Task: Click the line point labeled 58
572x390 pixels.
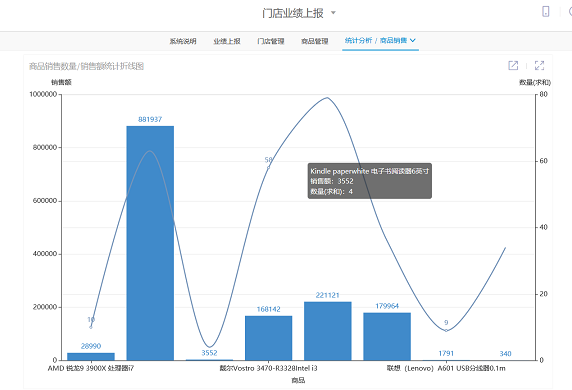Action: point(268,167)
